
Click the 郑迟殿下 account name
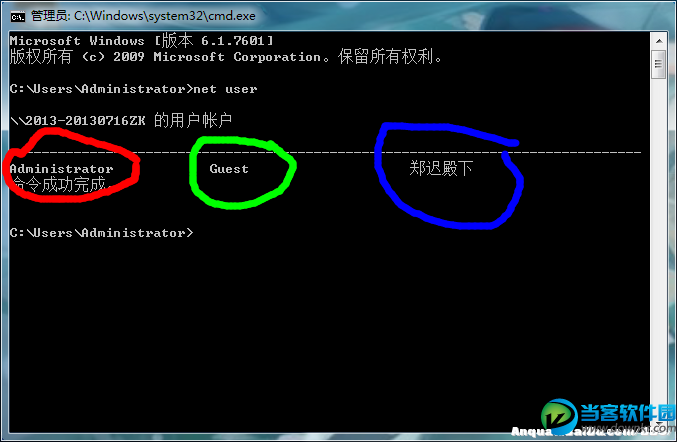(441, 168)
